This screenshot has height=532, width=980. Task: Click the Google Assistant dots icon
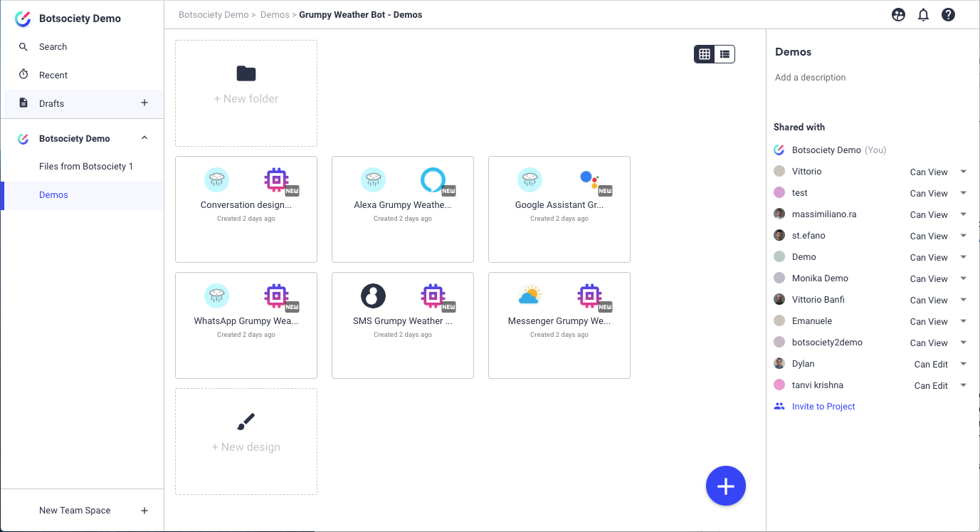(x=590, y=179)
